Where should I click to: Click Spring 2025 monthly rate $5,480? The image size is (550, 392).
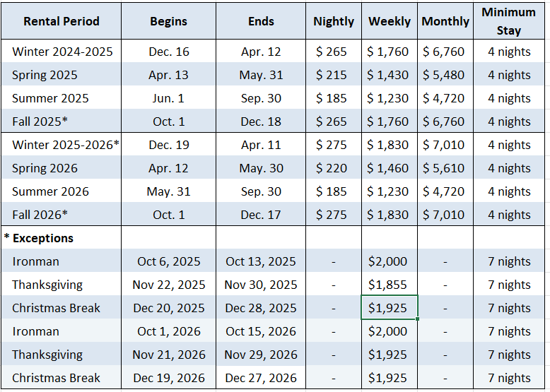tap(445, 75)
